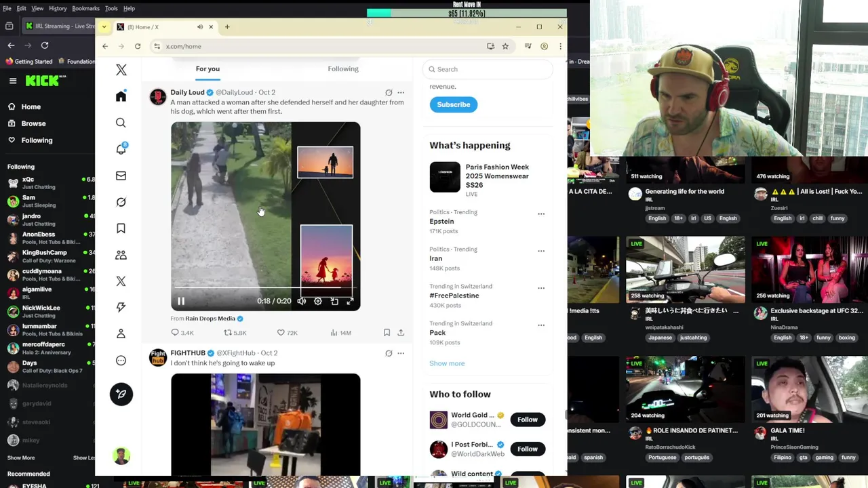Click the Search field on X
The height and width of the screenshot is (488, 868).
pos(488,69)
